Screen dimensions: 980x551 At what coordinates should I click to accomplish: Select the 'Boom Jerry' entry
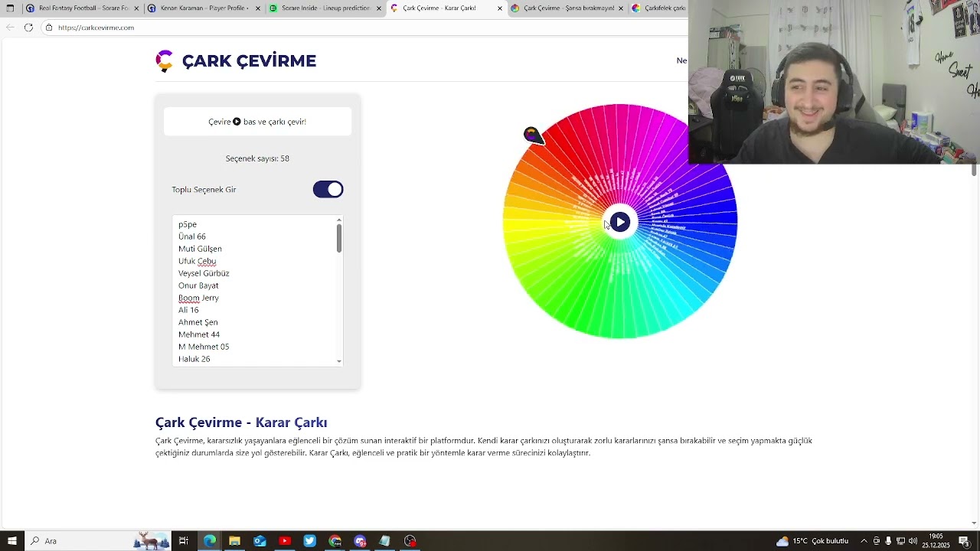click(198, 298)
